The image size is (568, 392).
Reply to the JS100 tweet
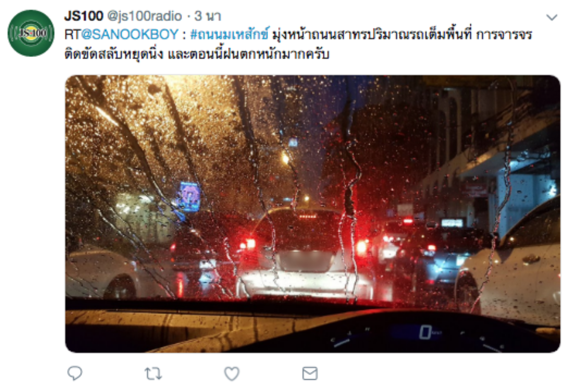tap(75, 373)
